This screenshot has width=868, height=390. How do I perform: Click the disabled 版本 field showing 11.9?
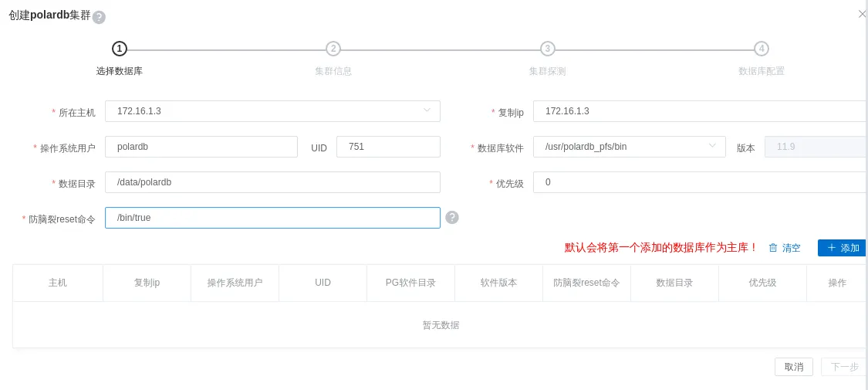coord(816,147)
